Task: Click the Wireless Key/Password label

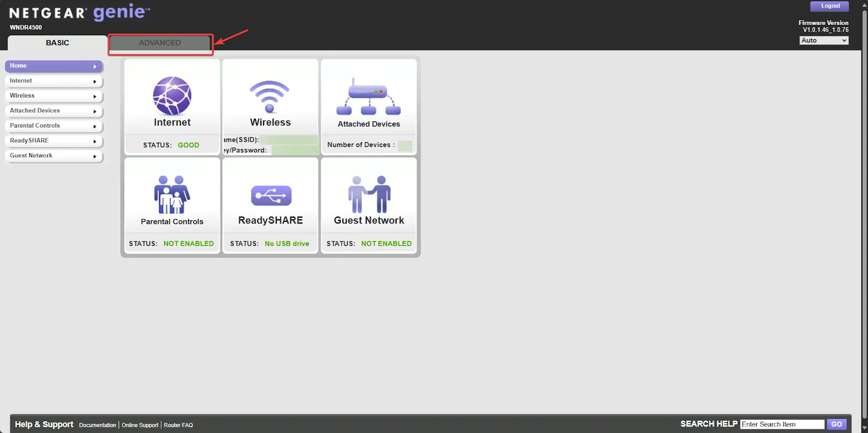Action: click(x=245, y=150)
